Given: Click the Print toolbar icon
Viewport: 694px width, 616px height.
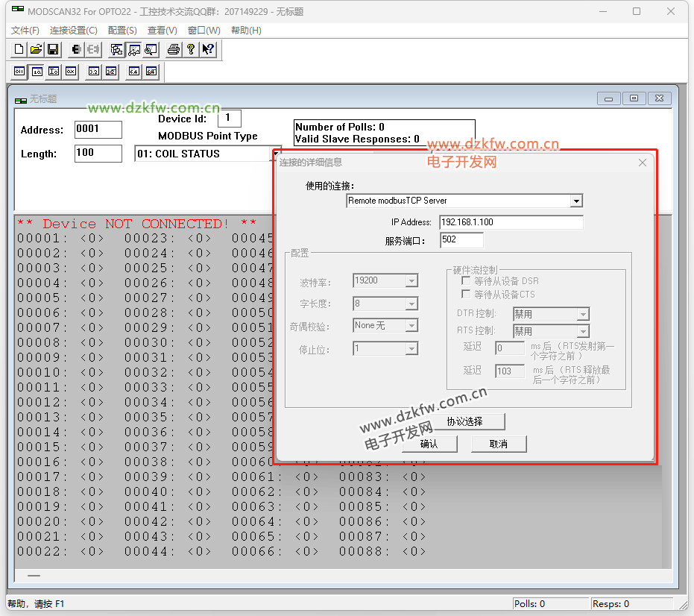Looking at the screenshot, I should pyautogui.click(x=174, y=50).
